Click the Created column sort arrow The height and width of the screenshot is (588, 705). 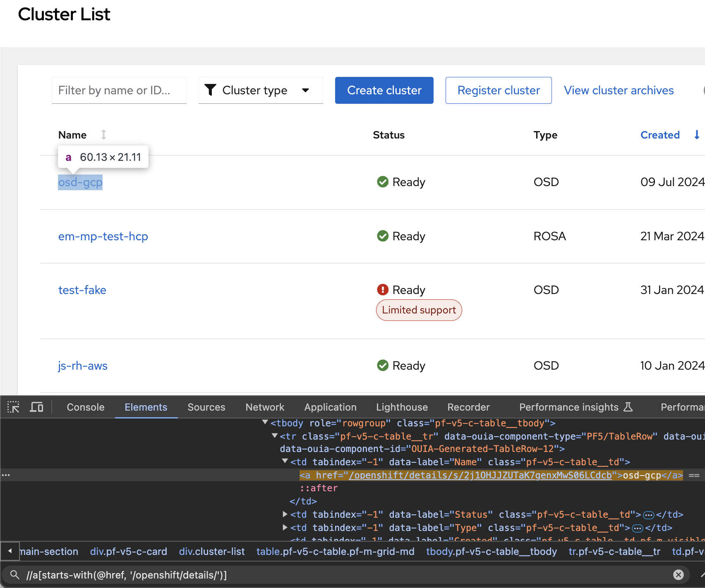pyautogui.click(x=697, y=135)
